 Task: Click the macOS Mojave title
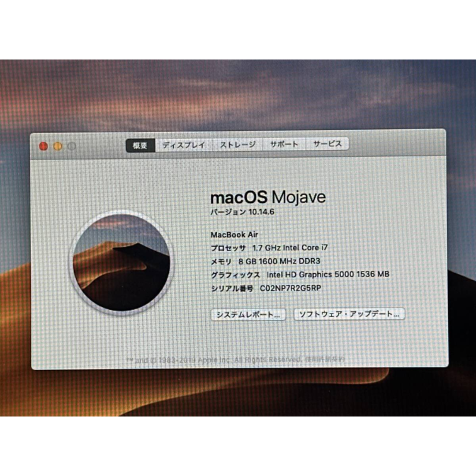(x=268, y=197)
